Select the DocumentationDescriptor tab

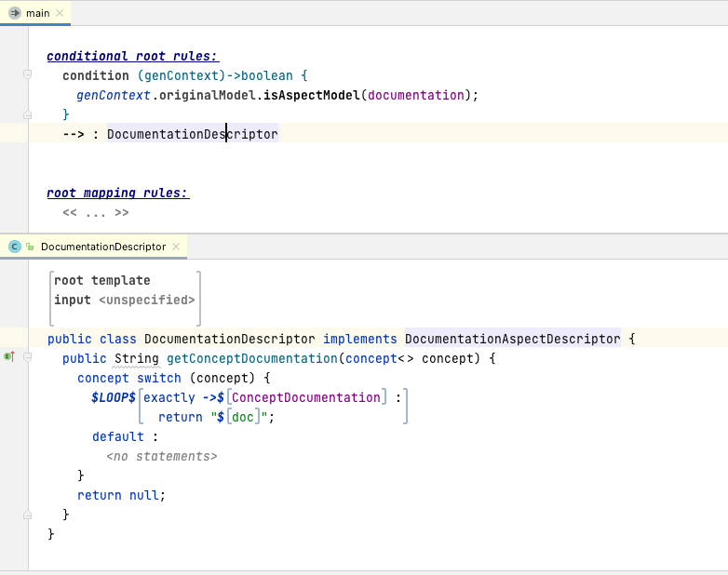click(x=102, y=247)
